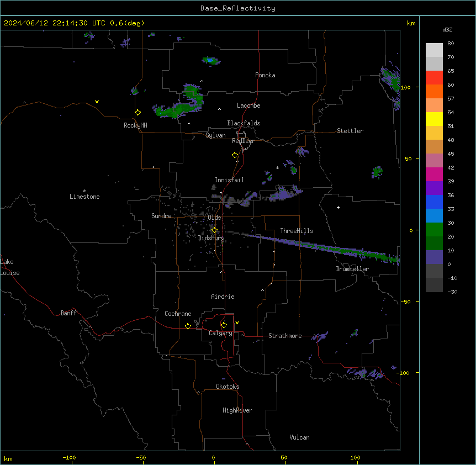Click the red 65 dBZ legend swatch
The width and height of the screenshot is (476, 465).
click(x=434, y=78)
